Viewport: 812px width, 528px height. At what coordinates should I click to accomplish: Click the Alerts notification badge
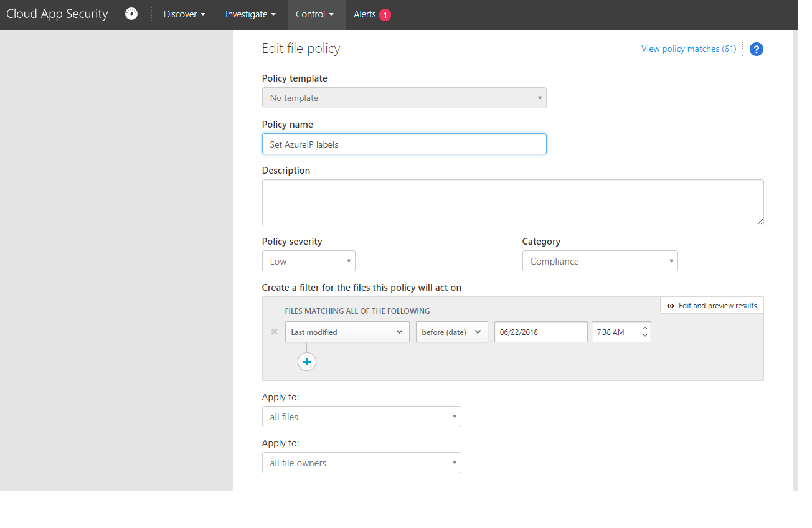[385, 15]
